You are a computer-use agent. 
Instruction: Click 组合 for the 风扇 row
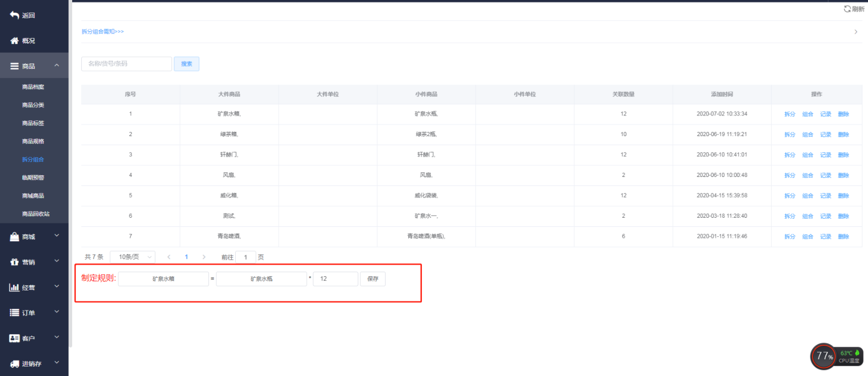pos(808,175)
